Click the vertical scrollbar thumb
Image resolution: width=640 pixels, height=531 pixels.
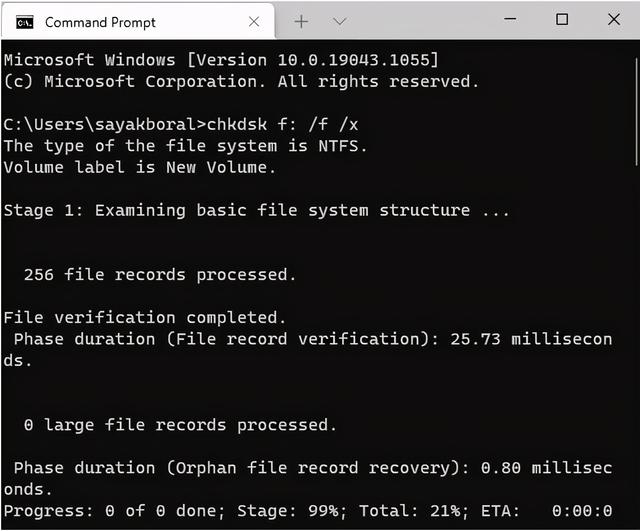pyautogui.click(x=636, y=112)
